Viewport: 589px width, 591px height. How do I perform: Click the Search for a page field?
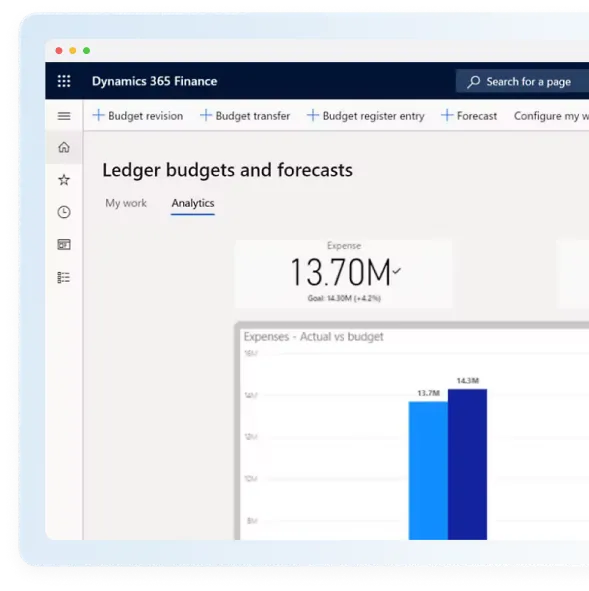coord(522,81)
